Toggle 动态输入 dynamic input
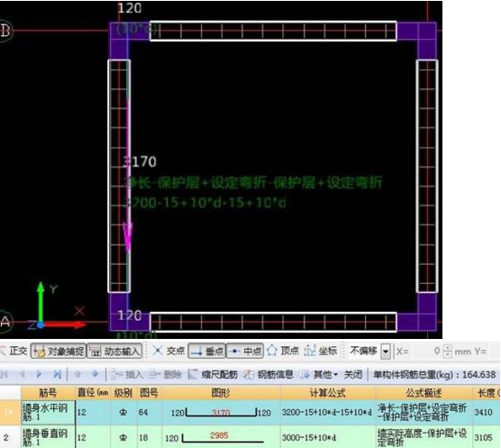This screenshot has width=501, height=448. pos(114,352)
